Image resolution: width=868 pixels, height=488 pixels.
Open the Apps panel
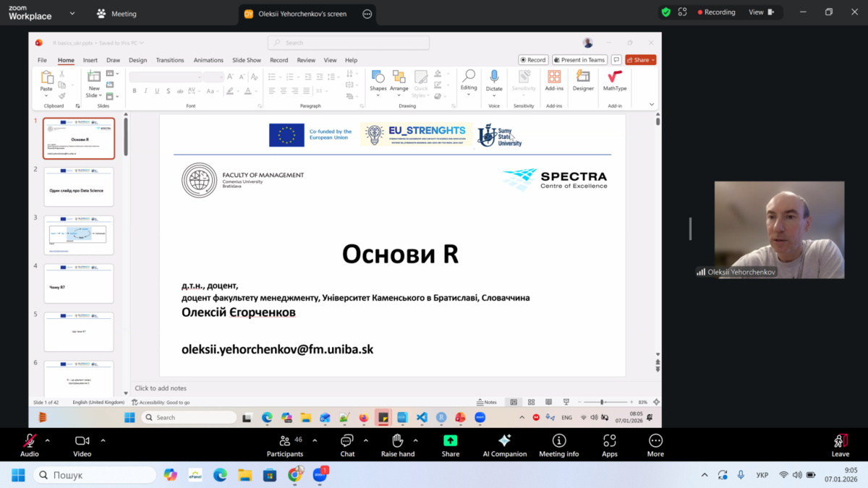(609, 445)
